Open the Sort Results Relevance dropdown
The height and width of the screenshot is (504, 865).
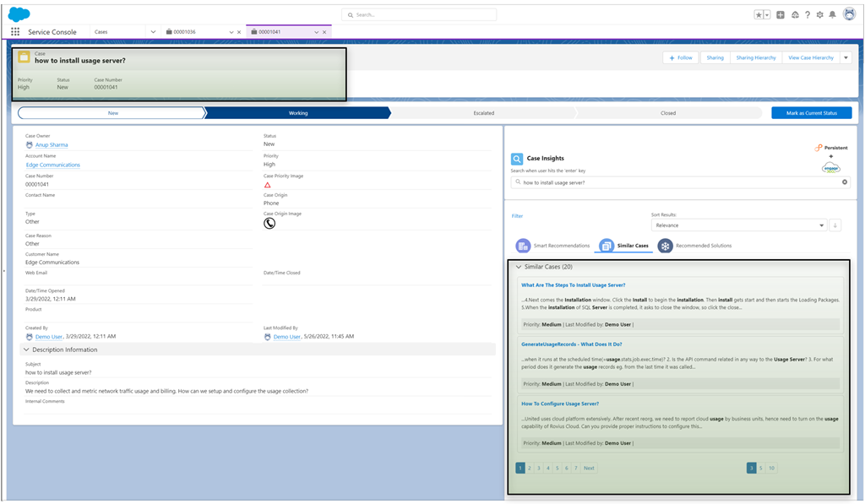point(739,225)
